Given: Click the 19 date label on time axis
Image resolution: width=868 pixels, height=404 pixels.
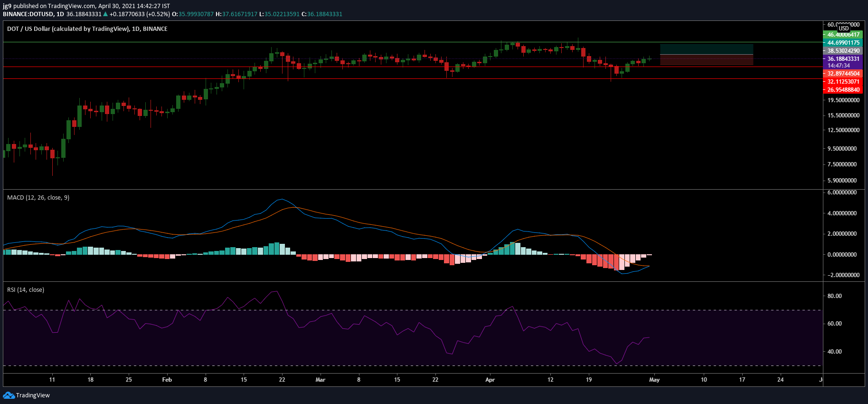Looking at the screenshot, I should coord(589,380).
